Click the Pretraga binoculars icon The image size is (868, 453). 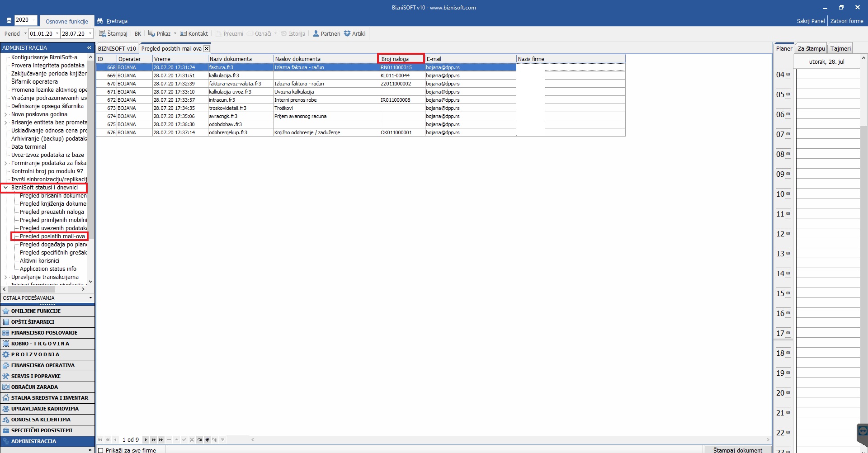[x=100, y=21]
